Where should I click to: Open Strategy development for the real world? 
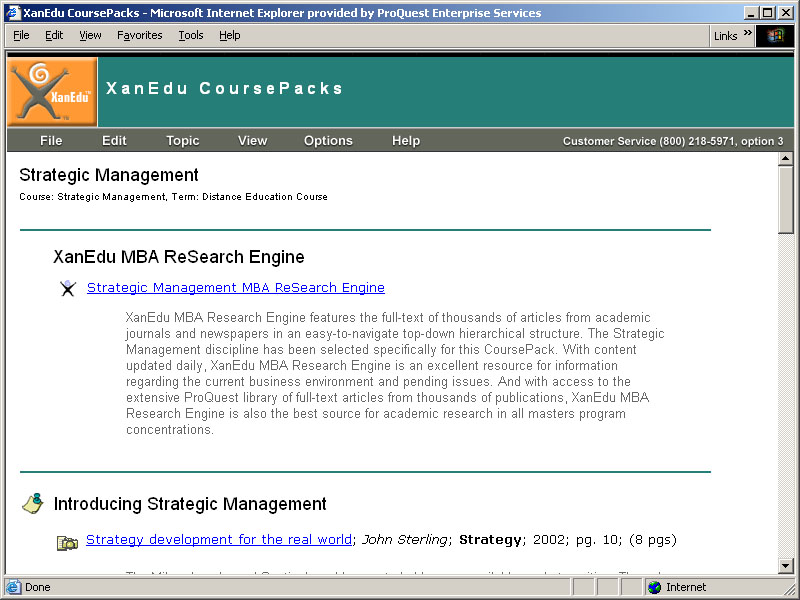[x=218, y=540]
